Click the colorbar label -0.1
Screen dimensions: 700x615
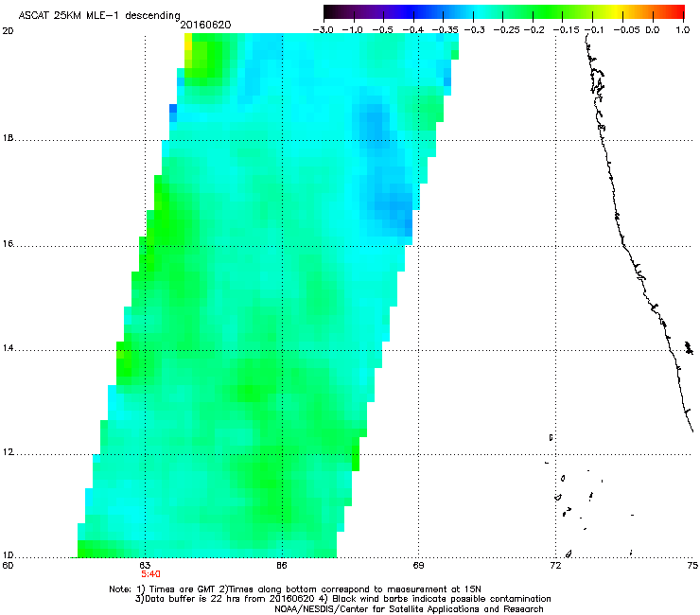pyautogui.click(x=594, y=30)
